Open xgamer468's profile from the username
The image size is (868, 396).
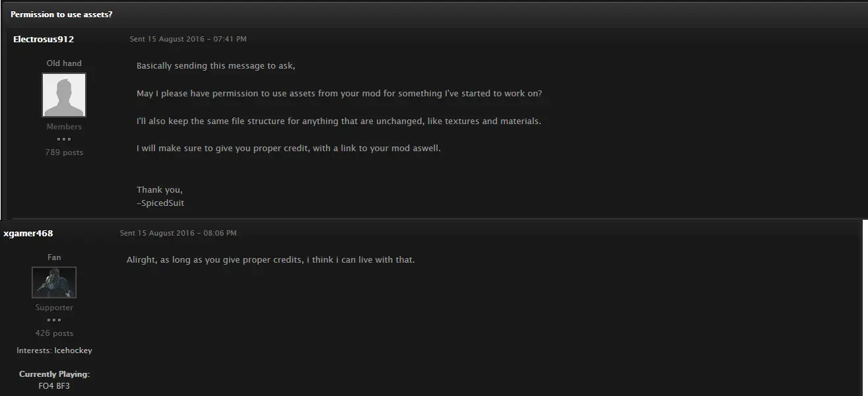click(x=28, y=233)
